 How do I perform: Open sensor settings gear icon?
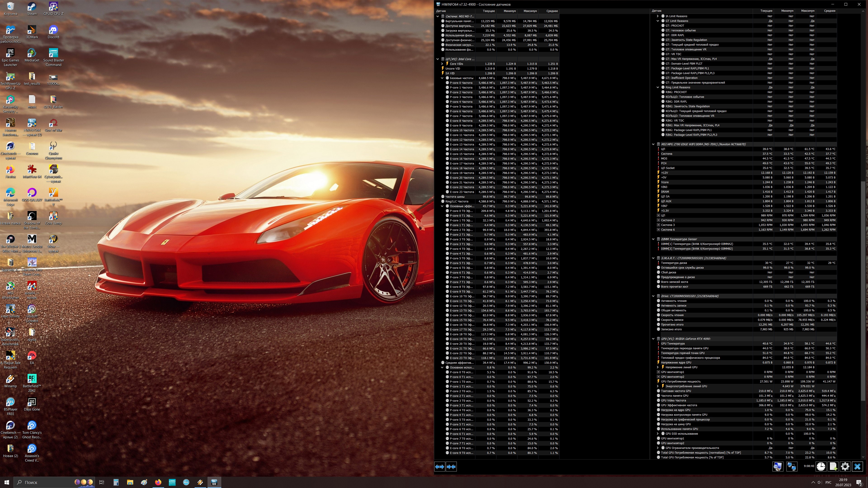coord(845,467)
